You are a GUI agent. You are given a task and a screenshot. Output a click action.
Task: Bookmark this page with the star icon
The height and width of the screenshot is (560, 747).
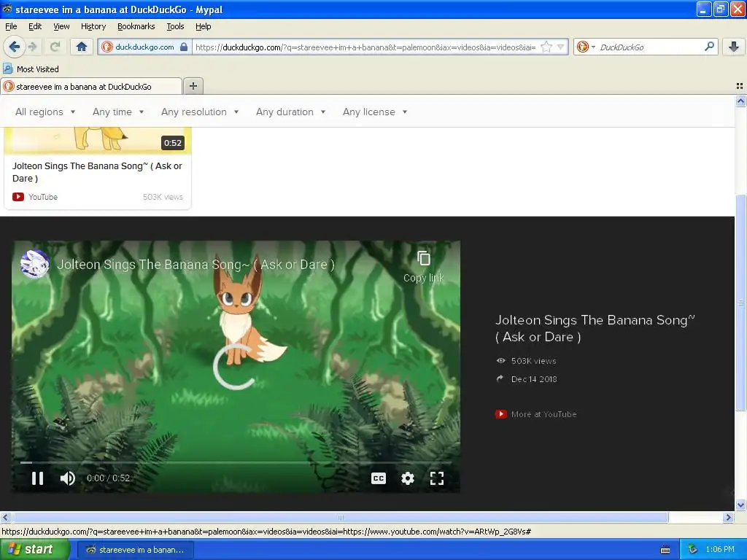pyautogui.click(x=546, y=47)
